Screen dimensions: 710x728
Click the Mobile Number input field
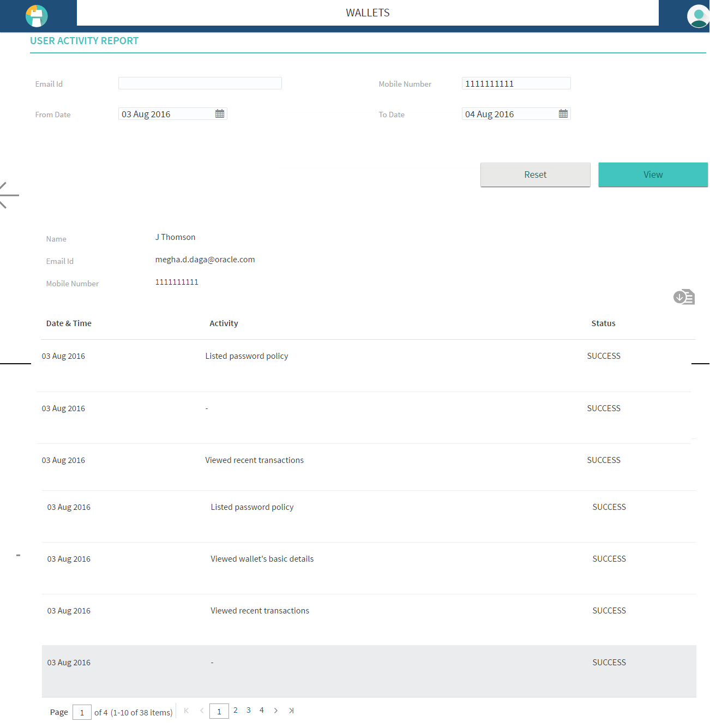point(515,83)
